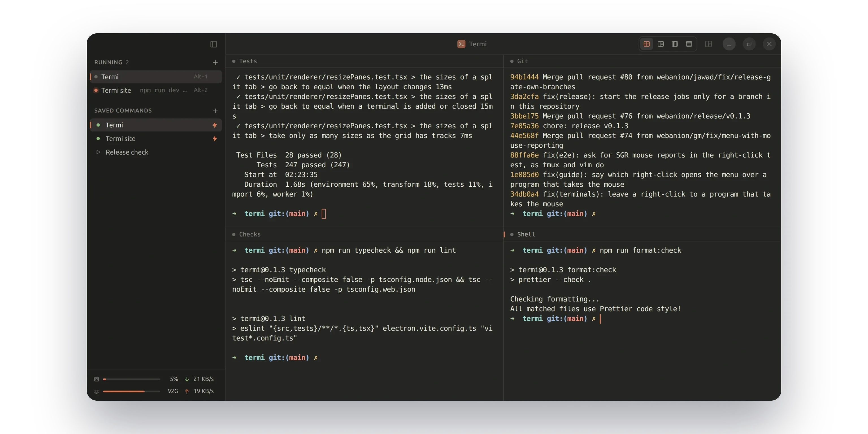
Task: Switch to the rows pane layout
Action: pos(689,44)
